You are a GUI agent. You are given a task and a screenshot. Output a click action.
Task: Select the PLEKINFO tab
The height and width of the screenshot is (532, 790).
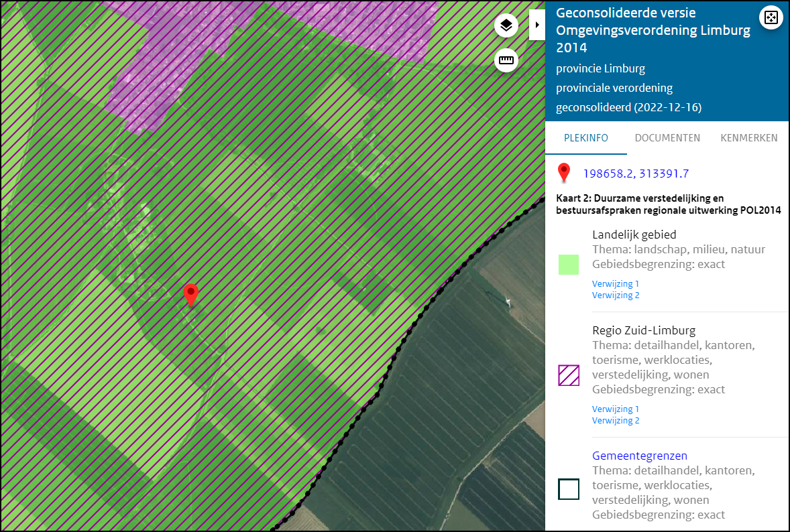[585, 138]
